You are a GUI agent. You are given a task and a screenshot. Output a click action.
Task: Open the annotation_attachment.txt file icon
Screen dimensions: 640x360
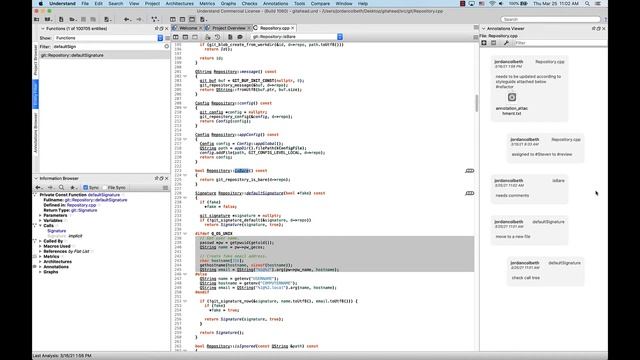click(512, 97)
